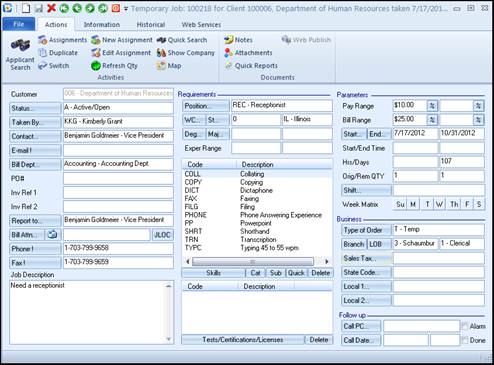Switch to the Information tab
The height and width of the screenshot is (365, 494).
tap(102, 25)
